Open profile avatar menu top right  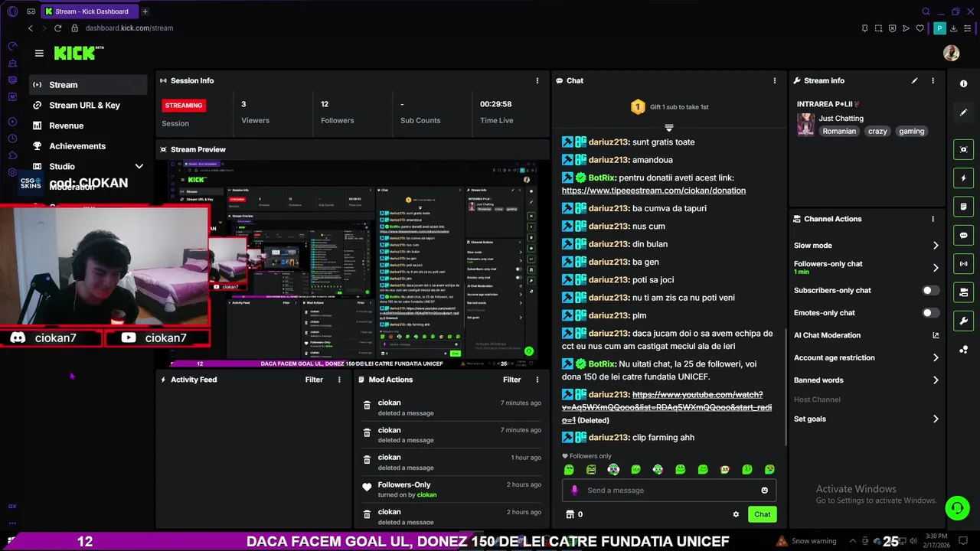tap(951, 53)
